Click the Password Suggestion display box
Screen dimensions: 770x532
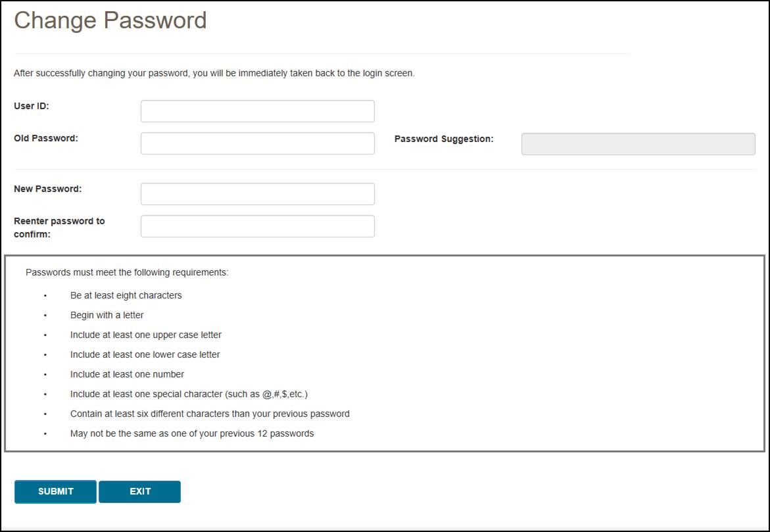click(637, 143)
